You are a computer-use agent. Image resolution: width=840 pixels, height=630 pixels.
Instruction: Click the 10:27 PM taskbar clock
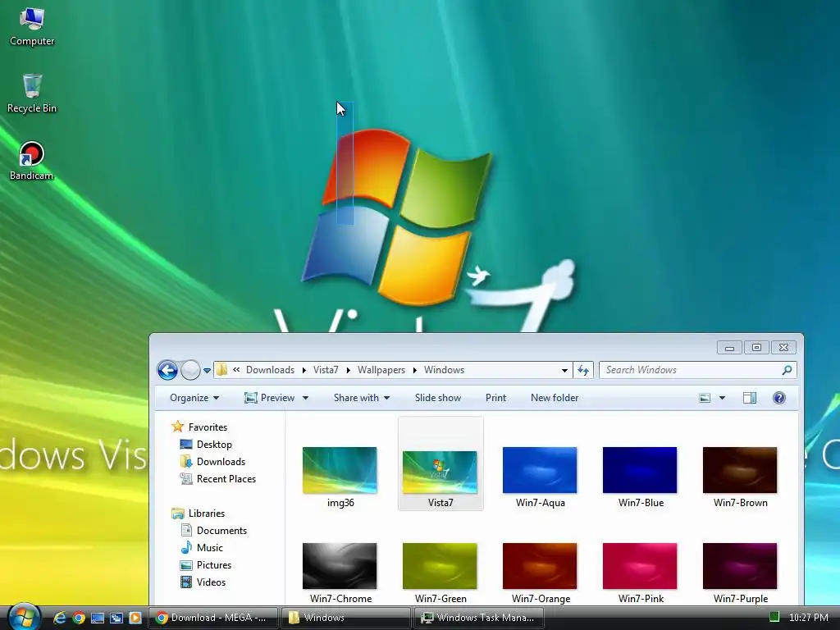[x=808, y=617]
